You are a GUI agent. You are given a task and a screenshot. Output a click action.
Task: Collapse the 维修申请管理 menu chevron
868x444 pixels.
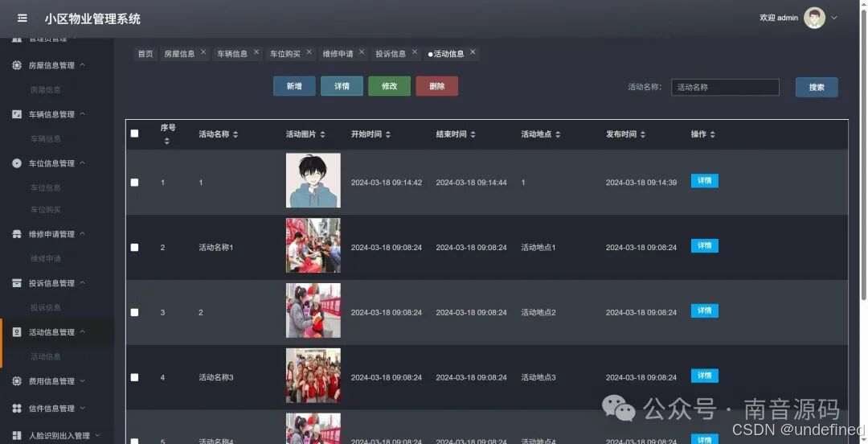pyautogui.click(x=83, y=234)
